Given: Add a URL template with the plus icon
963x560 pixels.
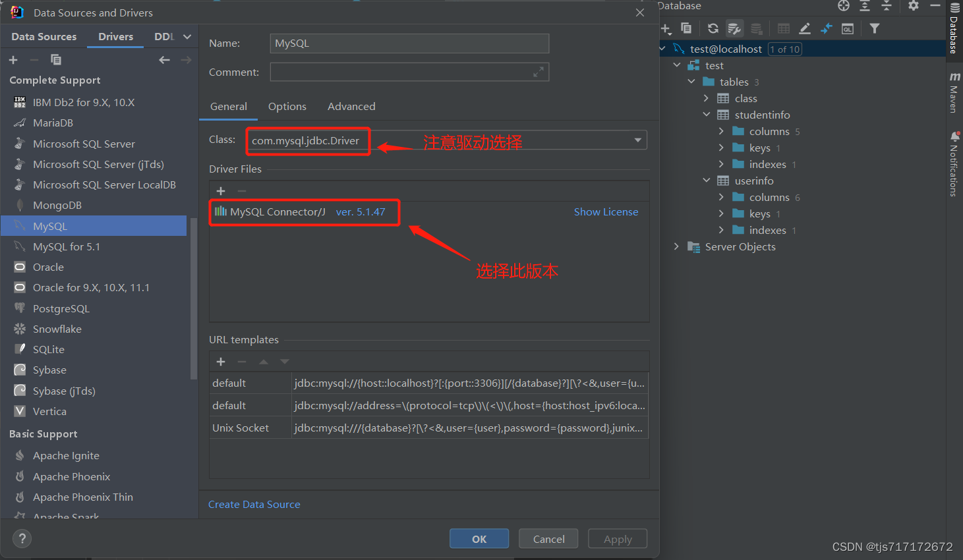Looking at the screenshot, I should [x=221, y=362].
